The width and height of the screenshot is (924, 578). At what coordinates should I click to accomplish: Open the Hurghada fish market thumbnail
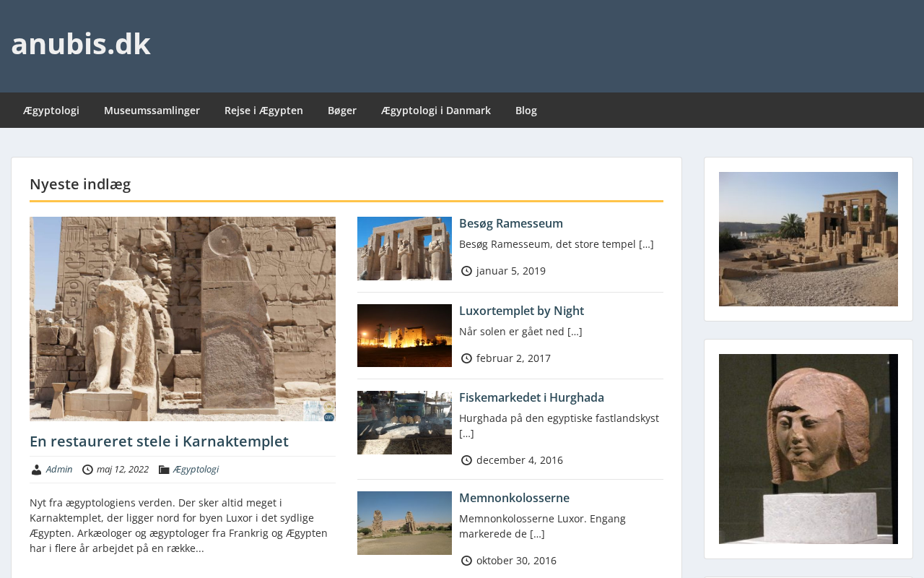click(x=404, y=423)
